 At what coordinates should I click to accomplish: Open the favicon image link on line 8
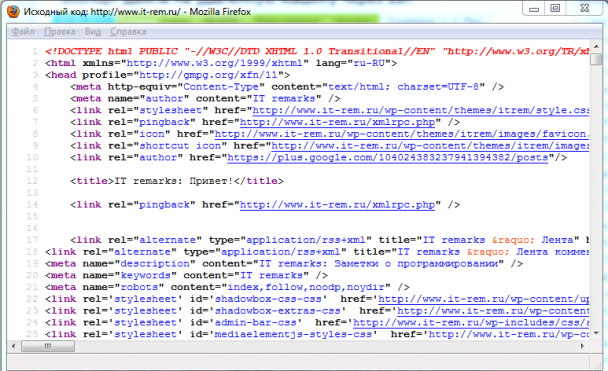click(402, 134)
